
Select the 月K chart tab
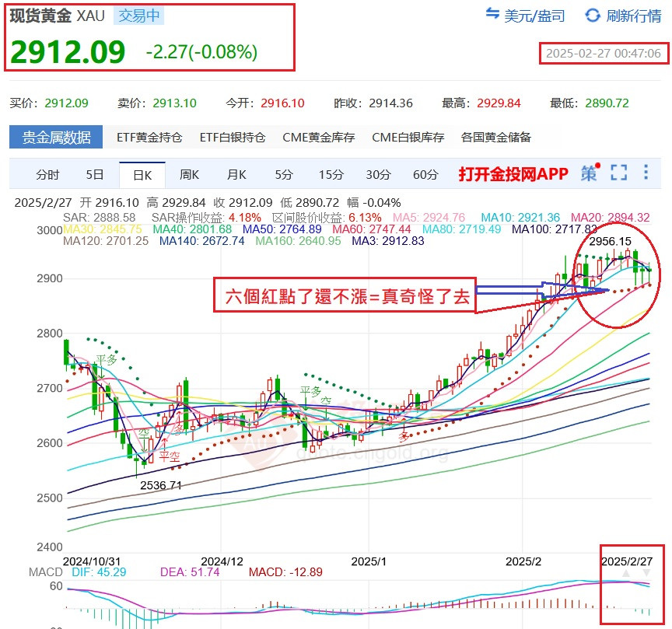click(x=236, y=175)
